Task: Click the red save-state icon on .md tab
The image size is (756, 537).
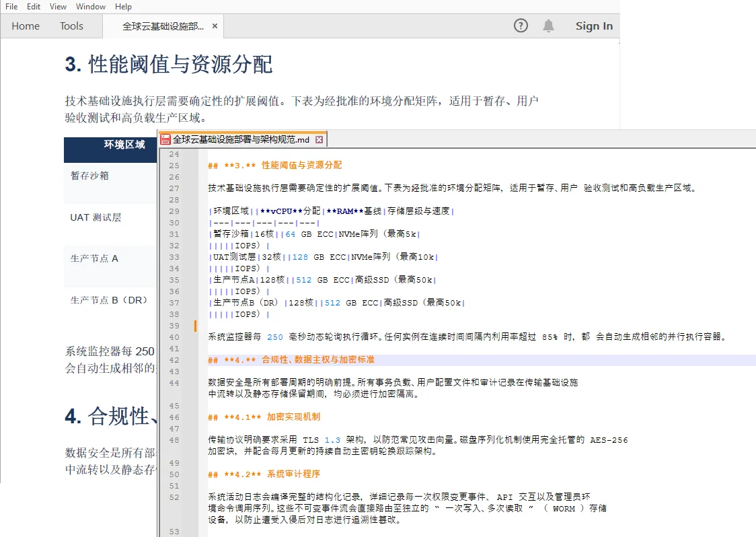Action: click(165, 139)
